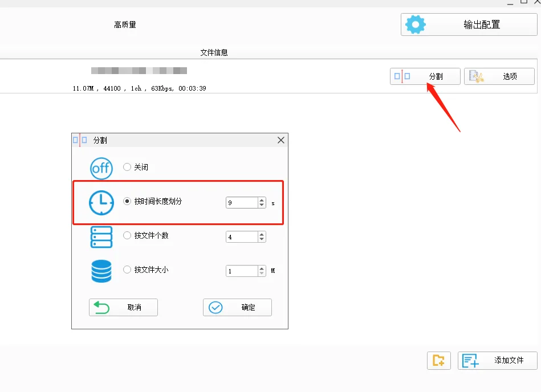Click the film-scissors icon on 选项 button

476,76
